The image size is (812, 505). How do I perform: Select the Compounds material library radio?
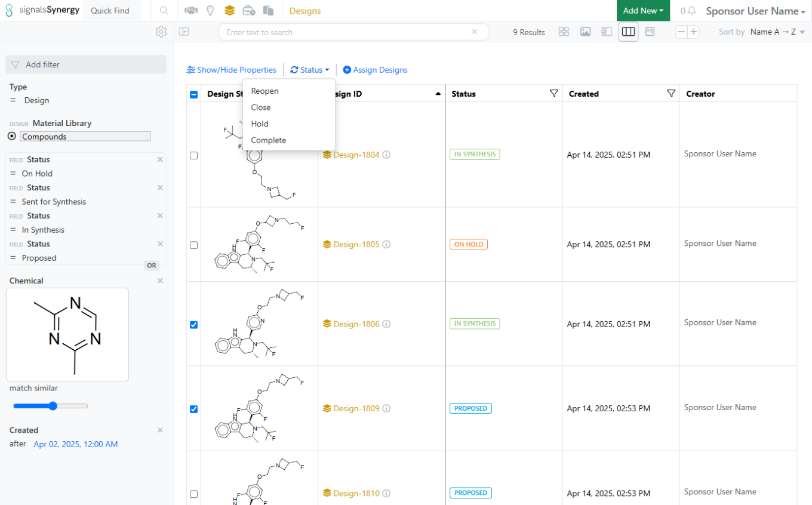pos(12,136)
